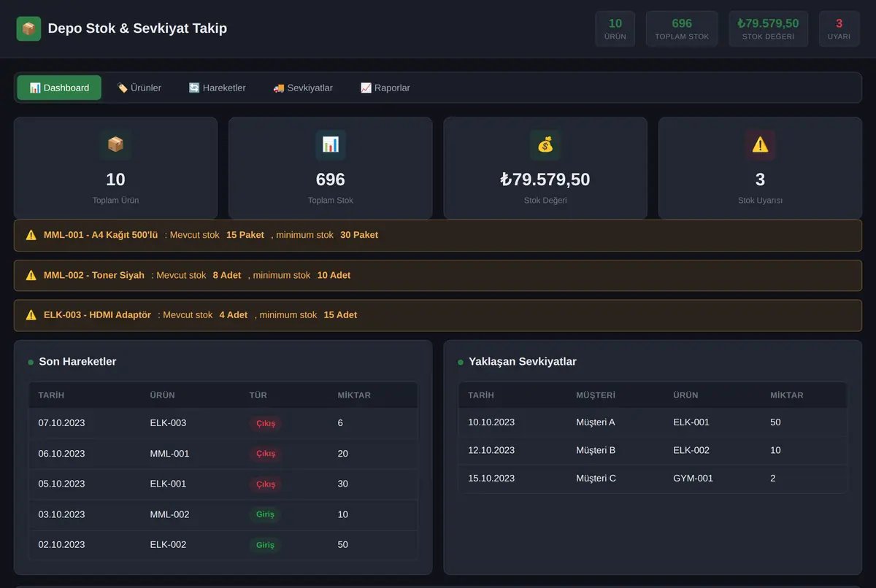Click the warning icon in the MML-001 alert
The width and height of the screenshot is (876, 588).
click(x=31, y=235)
